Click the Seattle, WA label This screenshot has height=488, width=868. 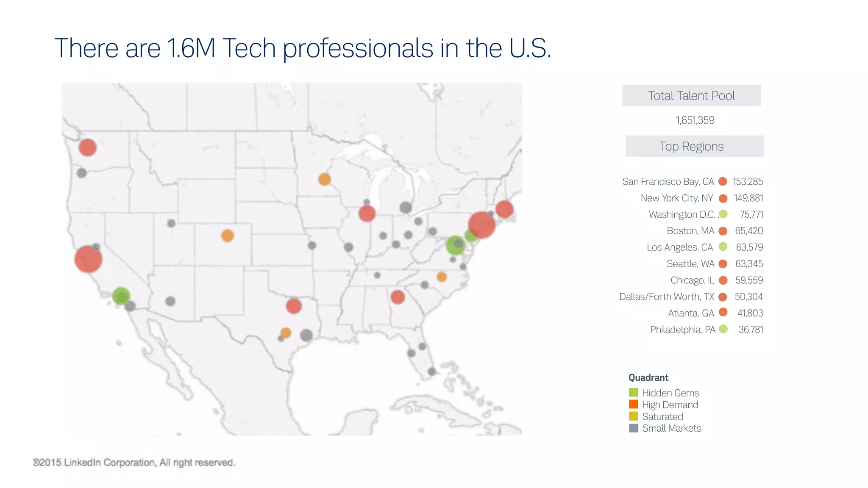pyautogui.click(x=690, y=264)
